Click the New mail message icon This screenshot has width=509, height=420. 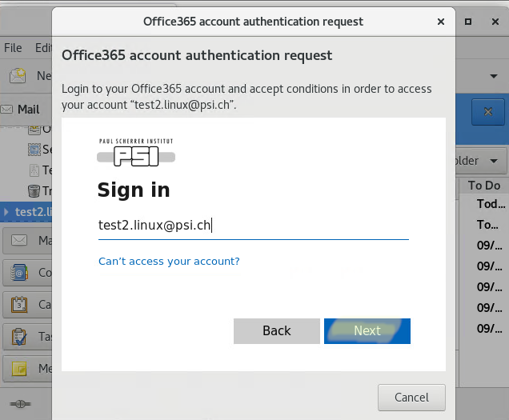coord(18,76)
